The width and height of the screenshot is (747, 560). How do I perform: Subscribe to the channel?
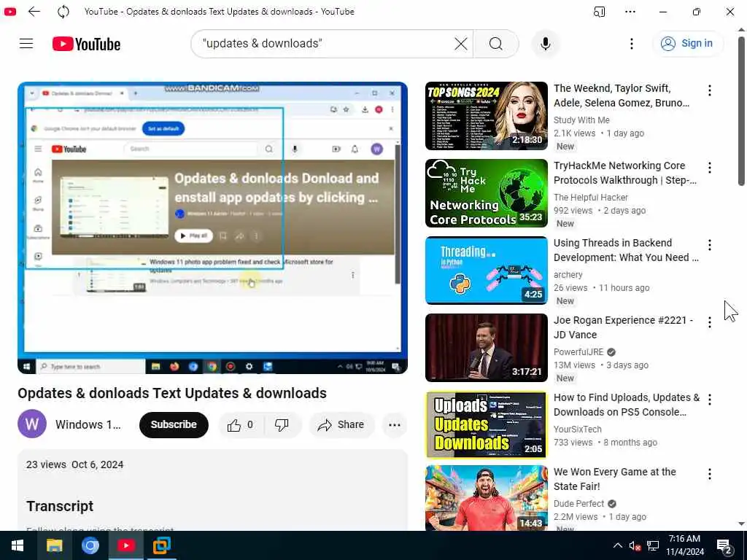(x=174, y=424)
